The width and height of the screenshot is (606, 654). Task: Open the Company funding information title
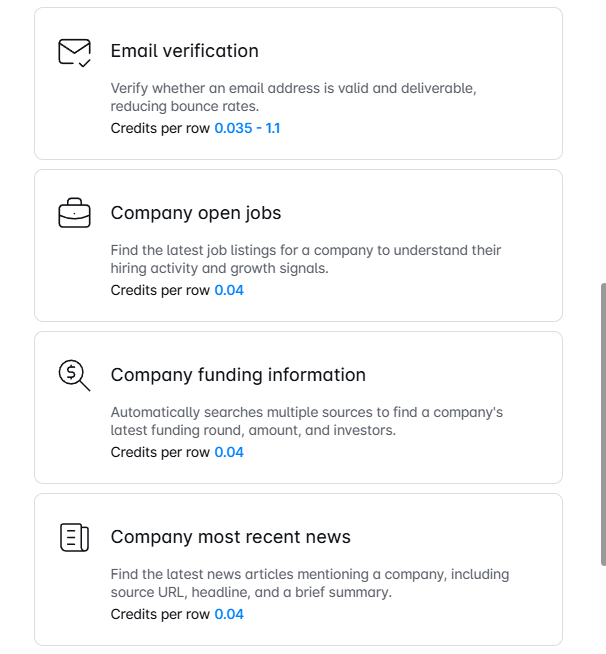(x=238, y=375)
